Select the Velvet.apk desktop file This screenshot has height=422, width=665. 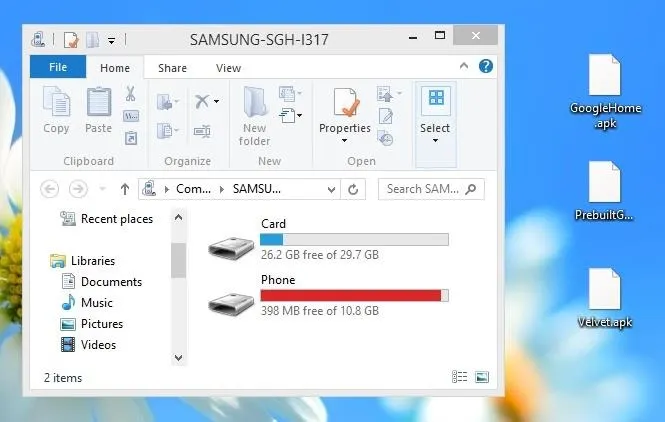(x=605, y=298)
